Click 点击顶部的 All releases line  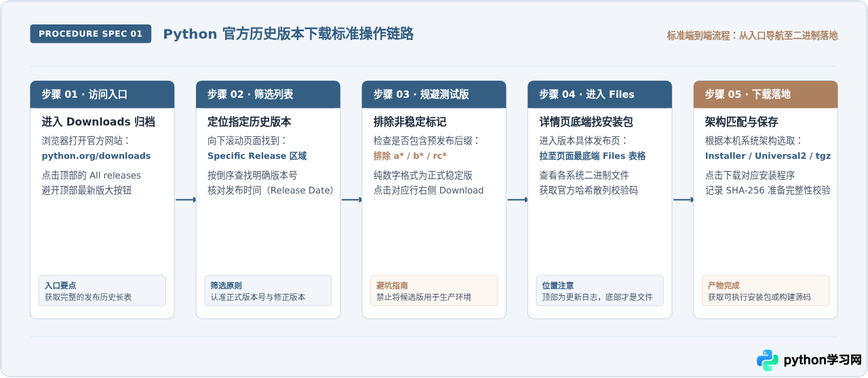tap(92, 175)
